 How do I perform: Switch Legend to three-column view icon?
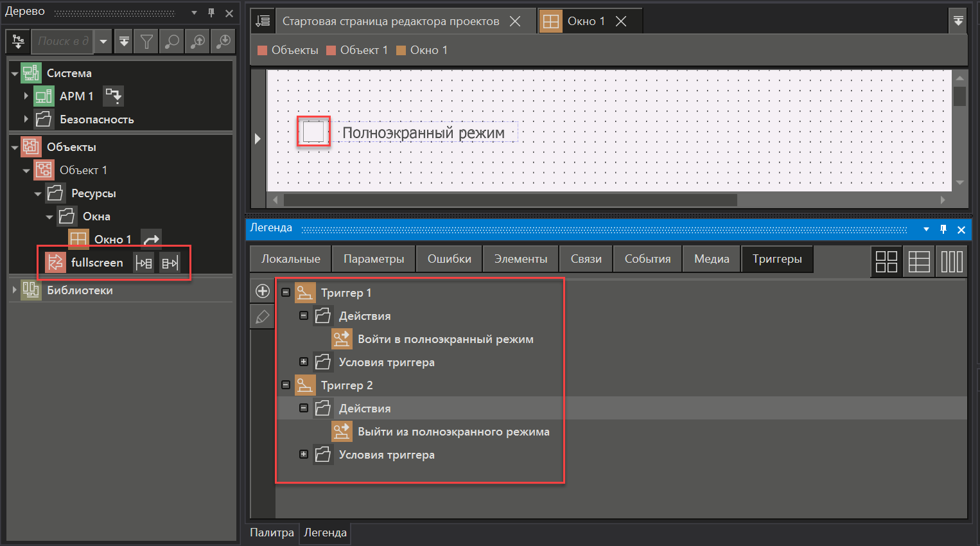[952, 261]
